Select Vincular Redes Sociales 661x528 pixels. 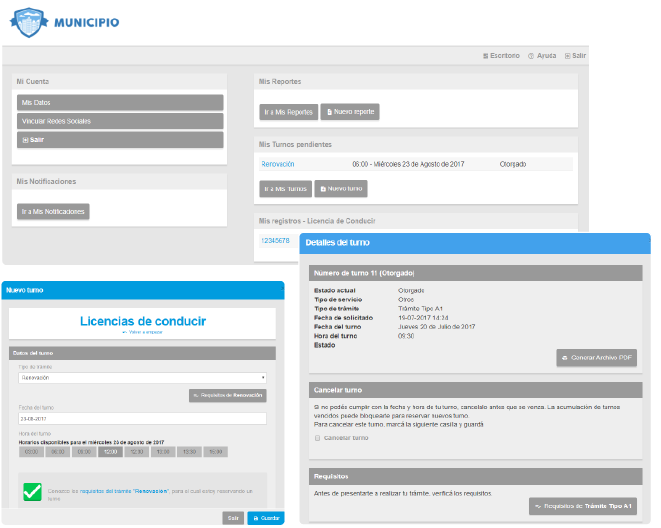120,121
